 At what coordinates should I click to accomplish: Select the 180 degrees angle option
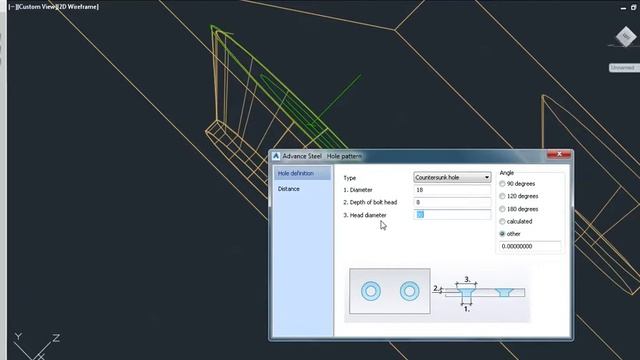pyautogui.click(x=519, y=209)
